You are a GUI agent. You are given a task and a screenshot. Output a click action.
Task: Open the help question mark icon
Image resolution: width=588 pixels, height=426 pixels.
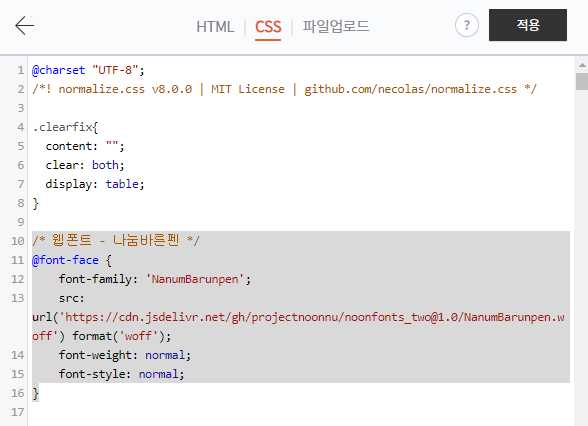(x=466, y=26)
